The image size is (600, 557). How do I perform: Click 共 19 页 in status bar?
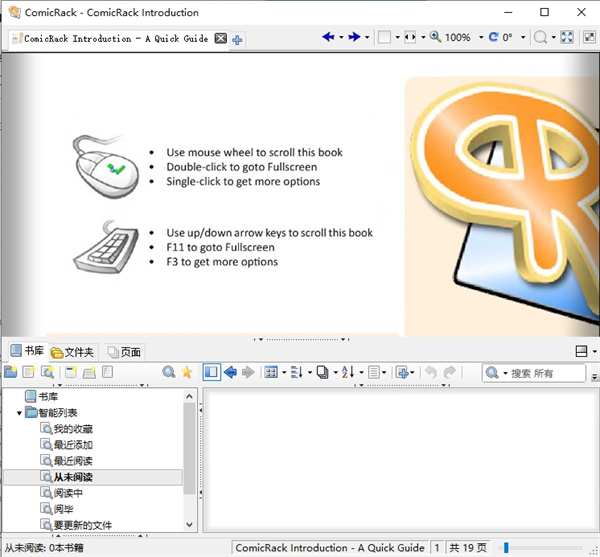click(x=468, y=548)
